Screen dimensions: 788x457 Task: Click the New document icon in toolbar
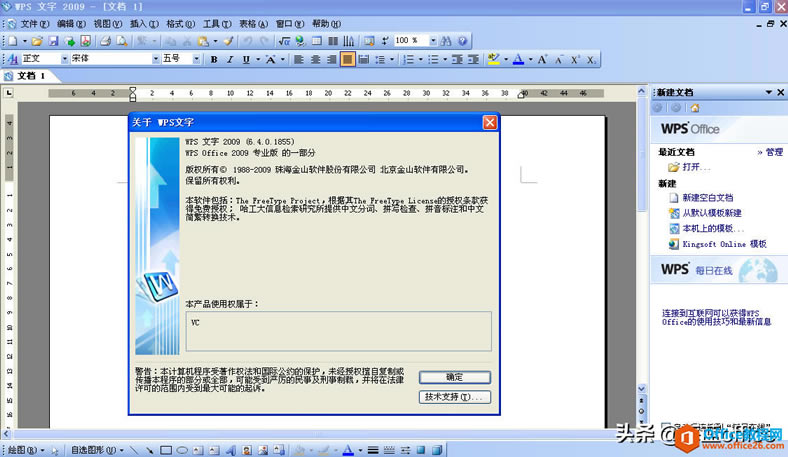point(13,41)
